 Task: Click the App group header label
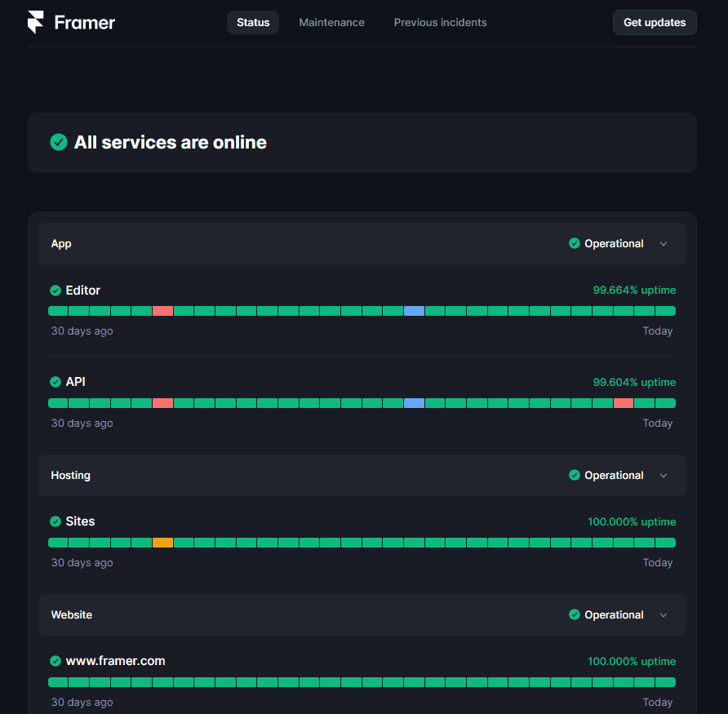point(61,244)
